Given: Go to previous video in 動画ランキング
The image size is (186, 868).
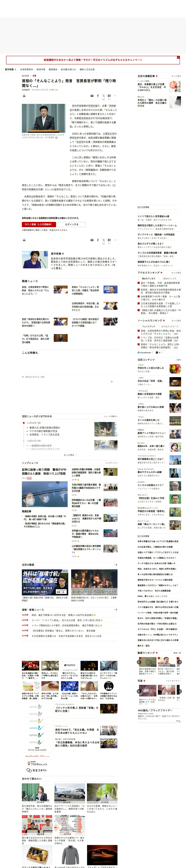Looking at the screenshot, I should pos(139,662).
